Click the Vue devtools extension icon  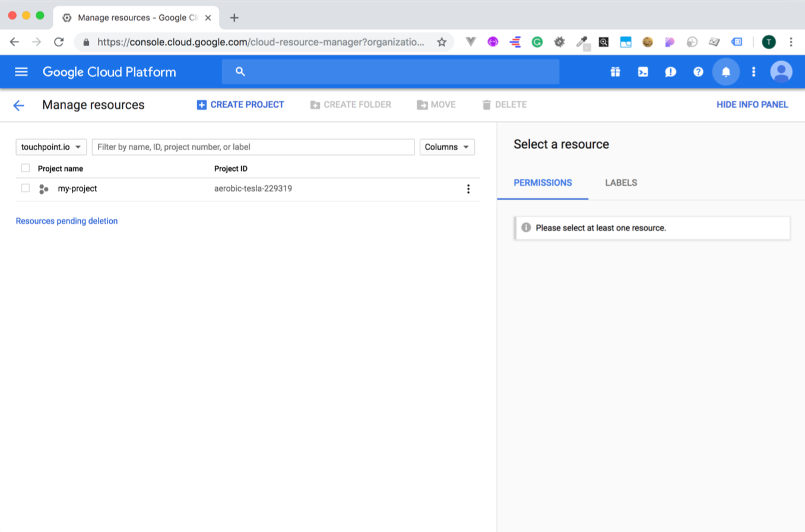coord(471,42)
